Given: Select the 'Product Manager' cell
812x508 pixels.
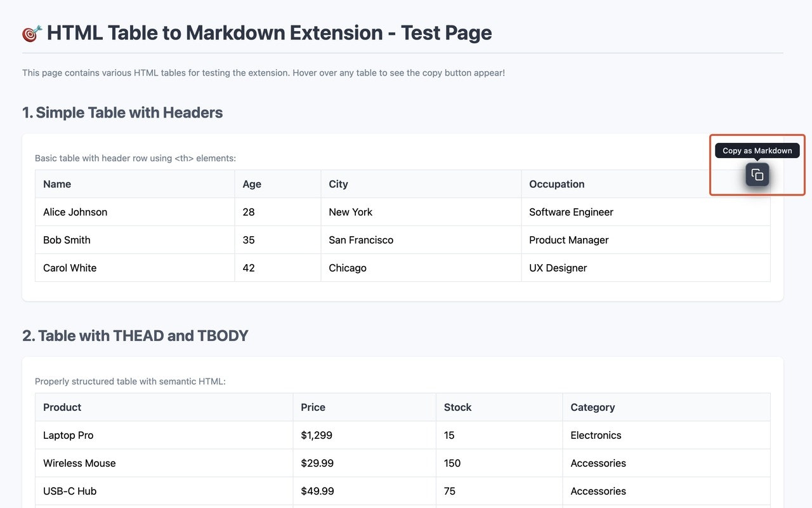Looking at the screenshot, I should click(646, 240).
